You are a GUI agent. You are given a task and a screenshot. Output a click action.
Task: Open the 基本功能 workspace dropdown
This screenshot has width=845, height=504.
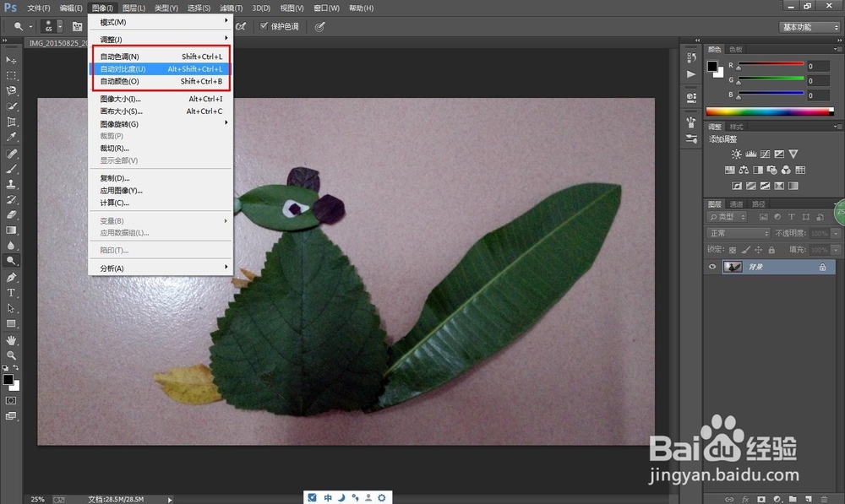pyautogui.click(x=810, y=27)
